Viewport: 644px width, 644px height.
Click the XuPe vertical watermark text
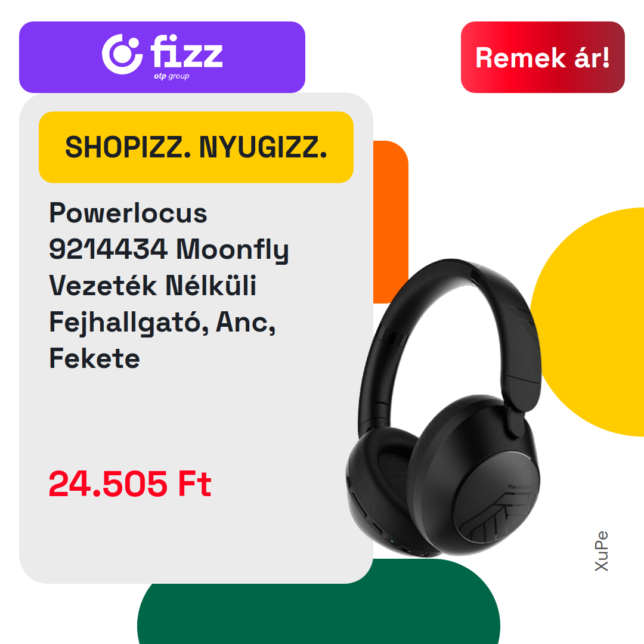602,551
